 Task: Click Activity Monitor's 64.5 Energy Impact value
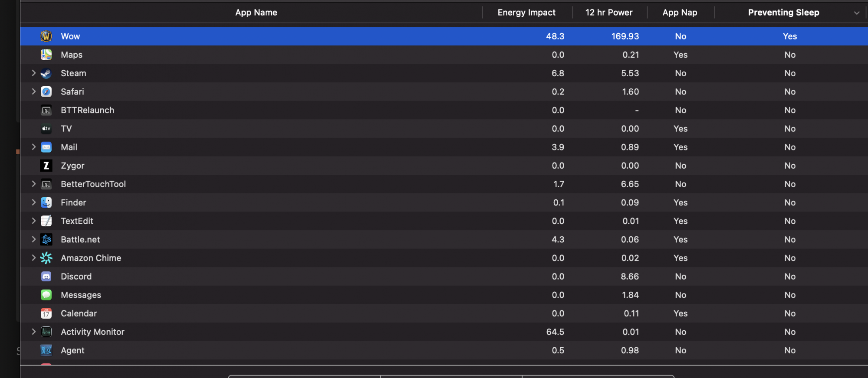pos(555,332)
